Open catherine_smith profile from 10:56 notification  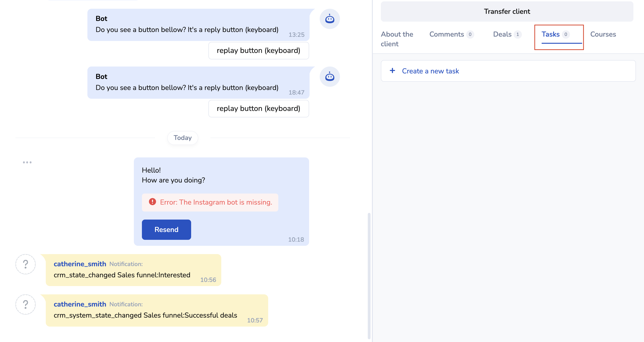tap(80, 264)
